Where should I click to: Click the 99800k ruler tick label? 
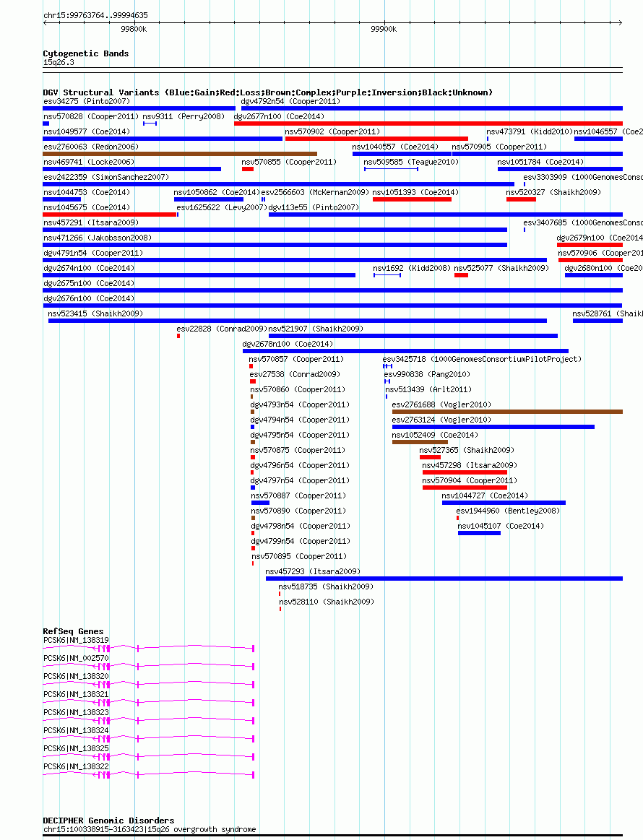coord(134,29)
